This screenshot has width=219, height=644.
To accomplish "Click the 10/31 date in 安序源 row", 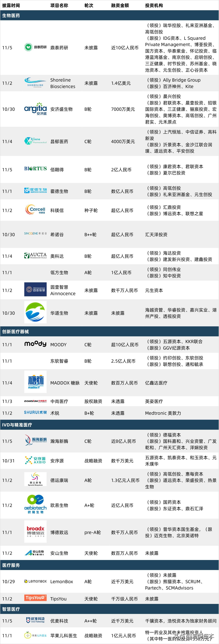I will click(x=8, y=460).
